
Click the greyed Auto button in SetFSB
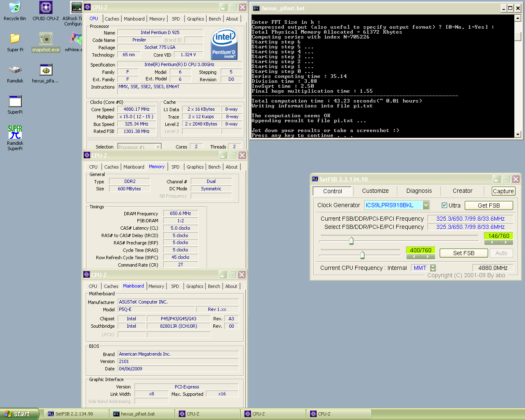(x=501, y=253)
